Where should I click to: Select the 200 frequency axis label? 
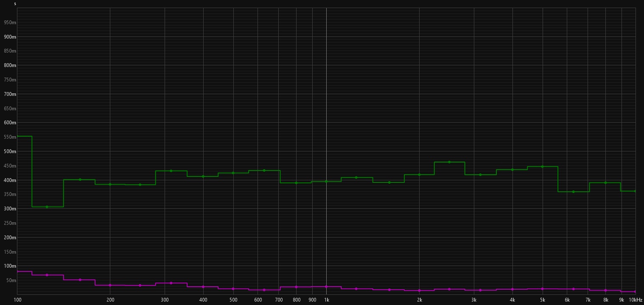(110, 300)
